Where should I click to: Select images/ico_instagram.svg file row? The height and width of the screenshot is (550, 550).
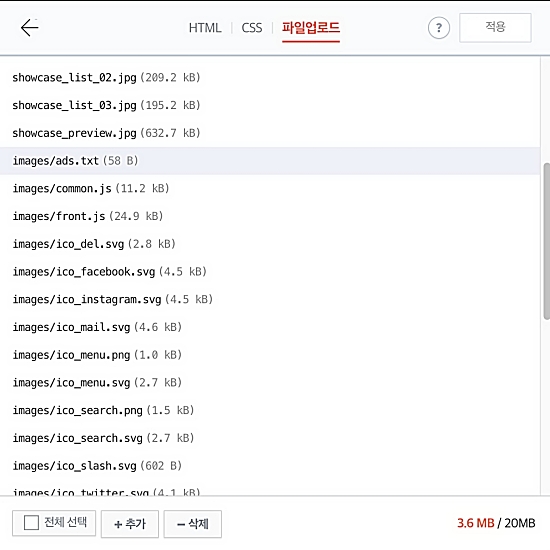270,299
